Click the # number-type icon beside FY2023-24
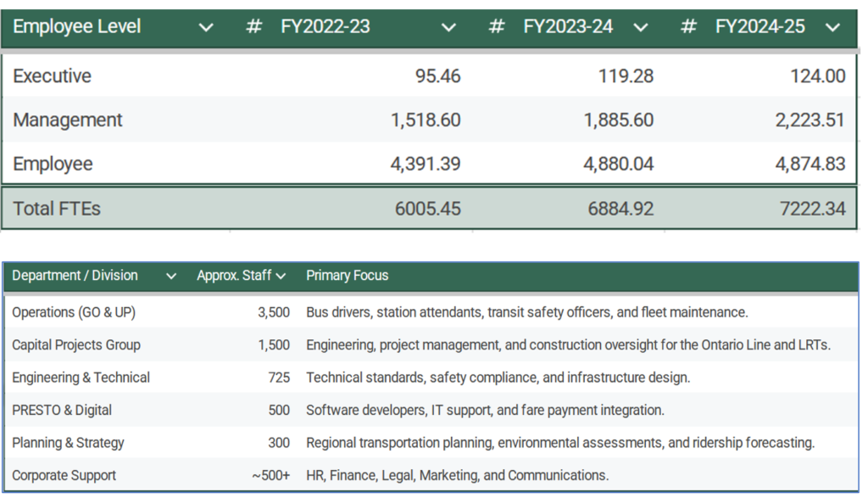This screenshot has height=498, width=868. pyautogui.click(x=497, y=27)
